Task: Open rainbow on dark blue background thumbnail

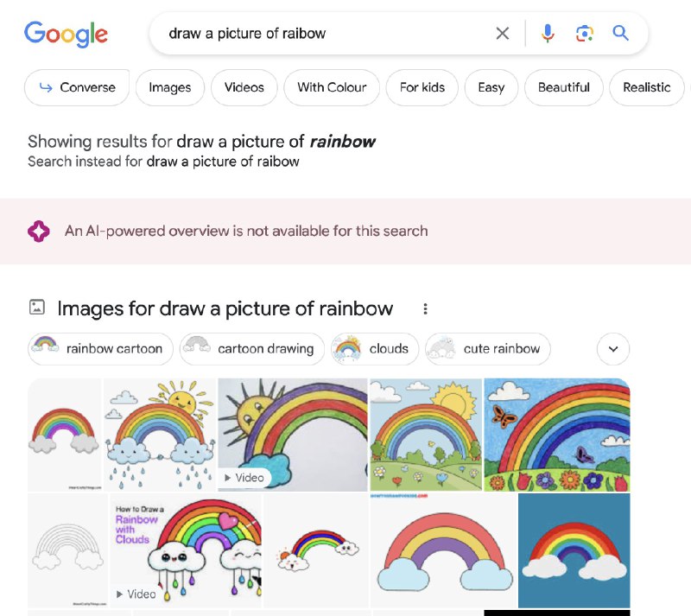Action: (x=574, y=550)
